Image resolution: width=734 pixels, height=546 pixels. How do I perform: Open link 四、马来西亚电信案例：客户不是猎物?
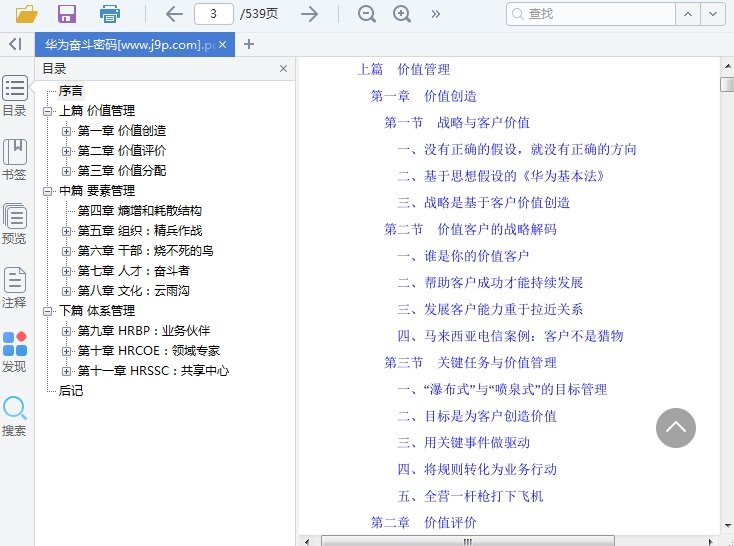click(x=510, y=336)
